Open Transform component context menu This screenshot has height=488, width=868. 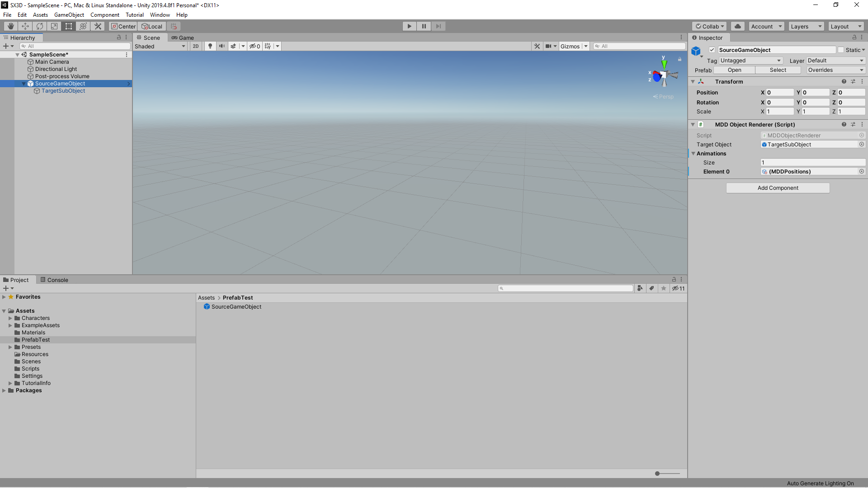(862, 81)
